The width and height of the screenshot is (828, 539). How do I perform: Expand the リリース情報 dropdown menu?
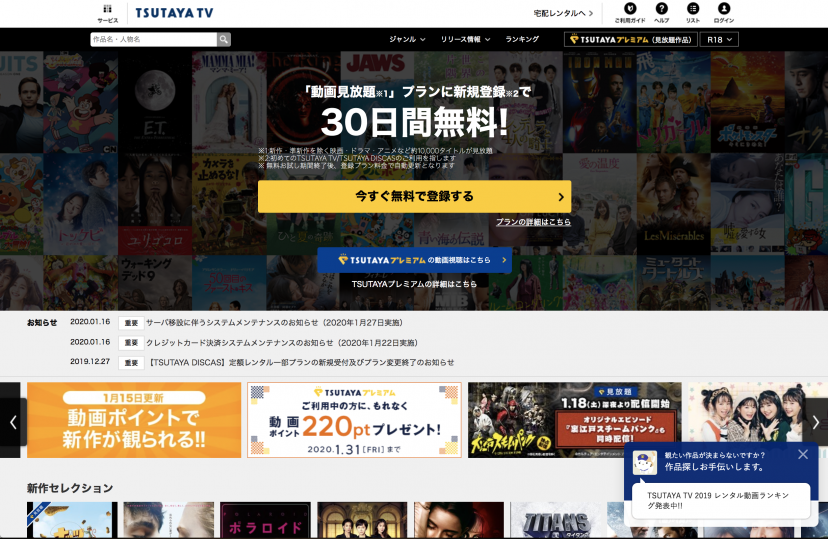click(x=465, y=39)
